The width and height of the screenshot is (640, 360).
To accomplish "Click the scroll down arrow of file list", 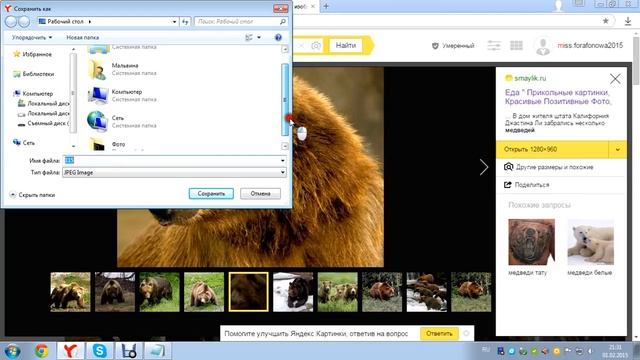I will 285,146.
